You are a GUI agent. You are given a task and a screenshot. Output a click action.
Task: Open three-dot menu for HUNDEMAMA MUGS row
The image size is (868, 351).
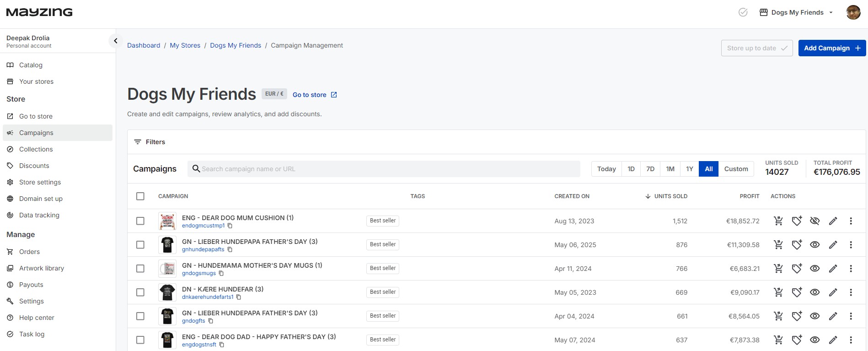click(x=851, y=269)
